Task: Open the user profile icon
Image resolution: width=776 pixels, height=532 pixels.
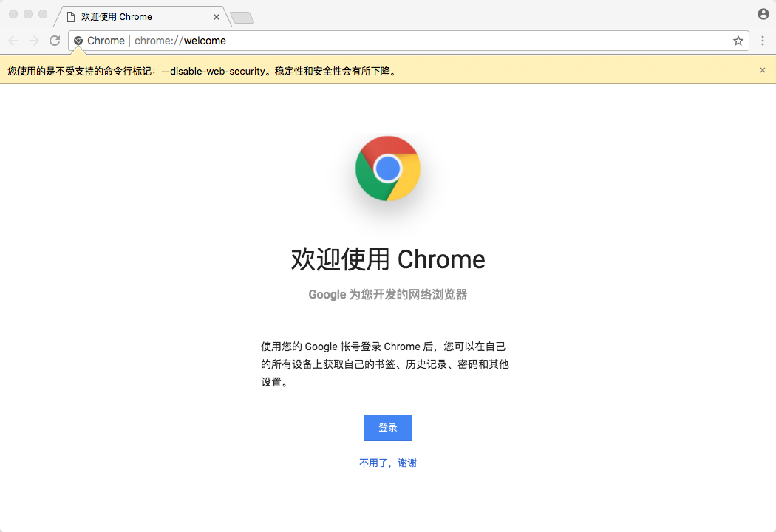Action: point(763,14)
